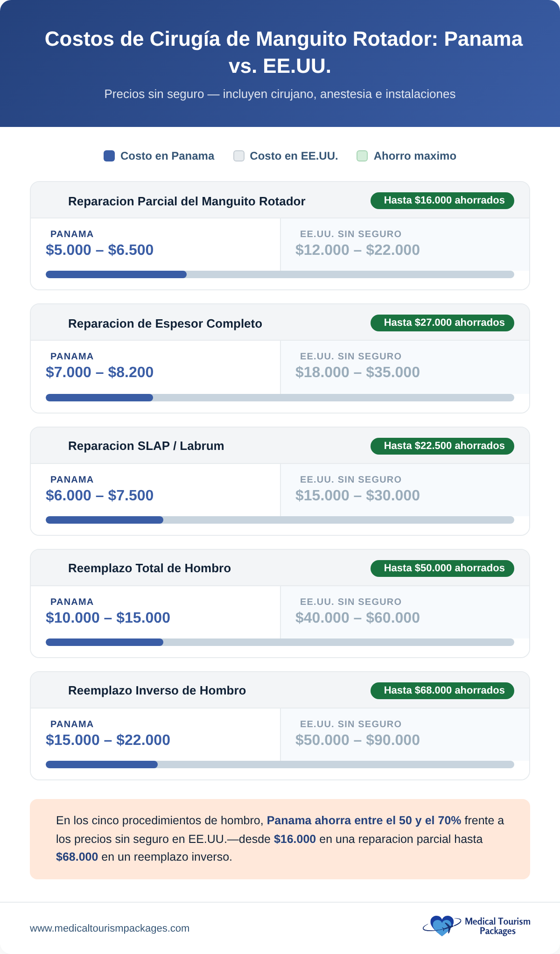Click the gray Costo en EE.UU. legend swatch

(x=239, y=156)
